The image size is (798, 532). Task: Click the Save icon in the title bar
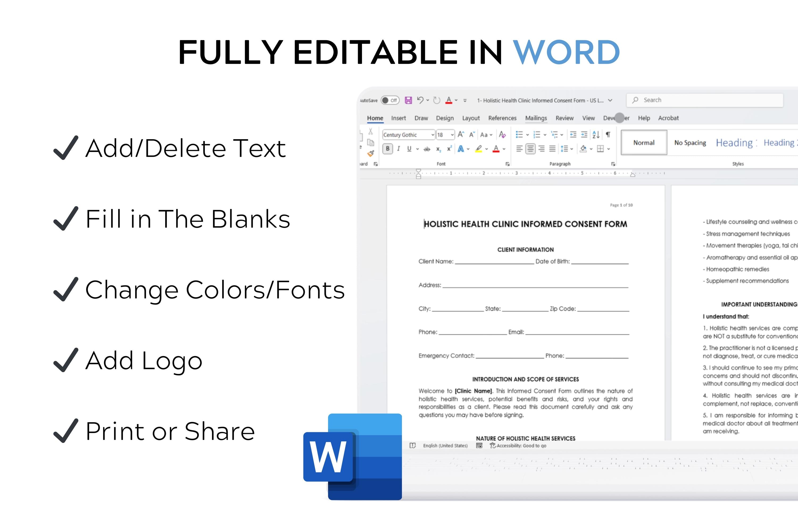tap(409, 100)
